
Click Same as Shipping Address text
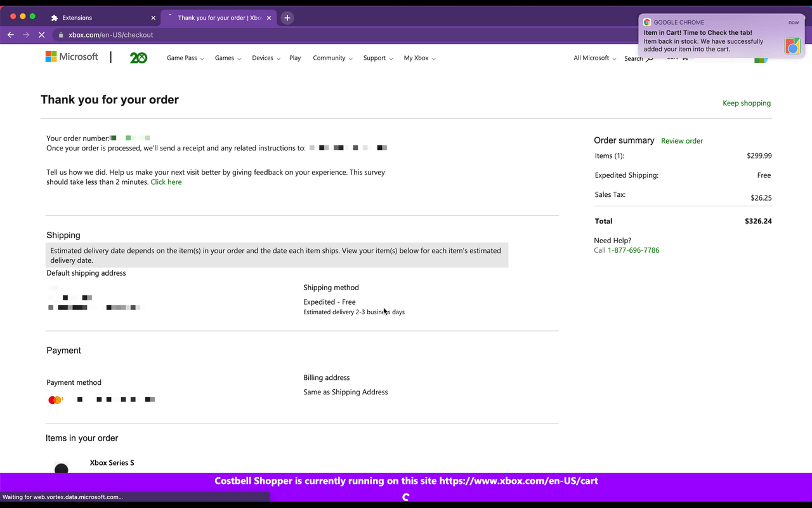346,392
